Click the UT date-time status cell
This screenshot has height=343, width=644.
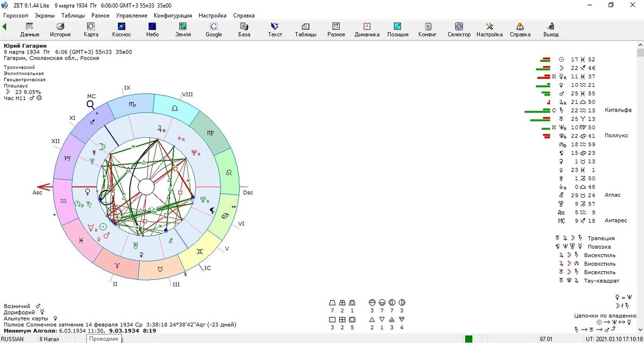click(x=613, y=339)
